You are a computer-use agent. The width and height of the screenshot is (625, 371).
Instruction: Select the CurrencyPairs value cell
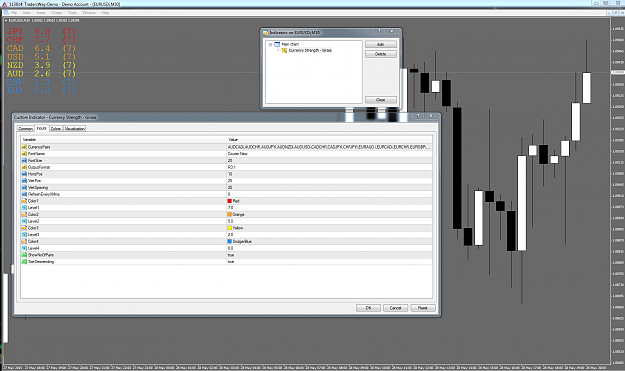[329, 147]
